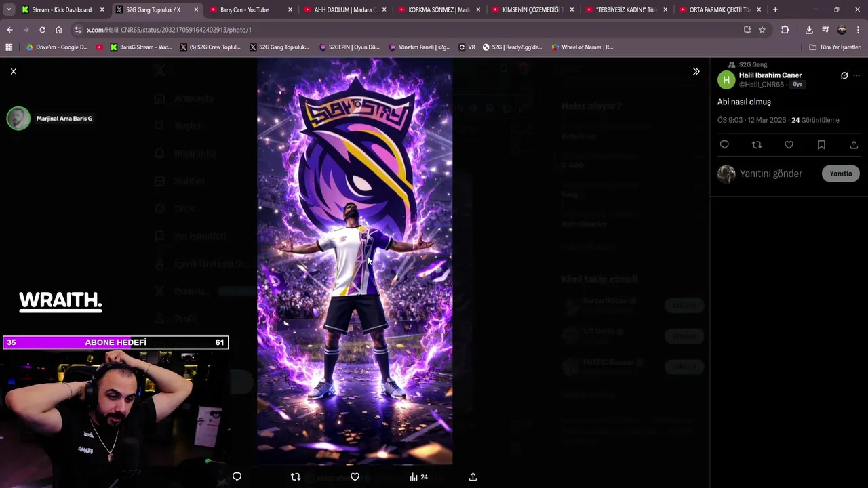Switch to the KORKMA SÖNMEZ tab
Image resolution: width=868 pixels, height=488 pixels.
pyautogui.click(x=439, y=9)
